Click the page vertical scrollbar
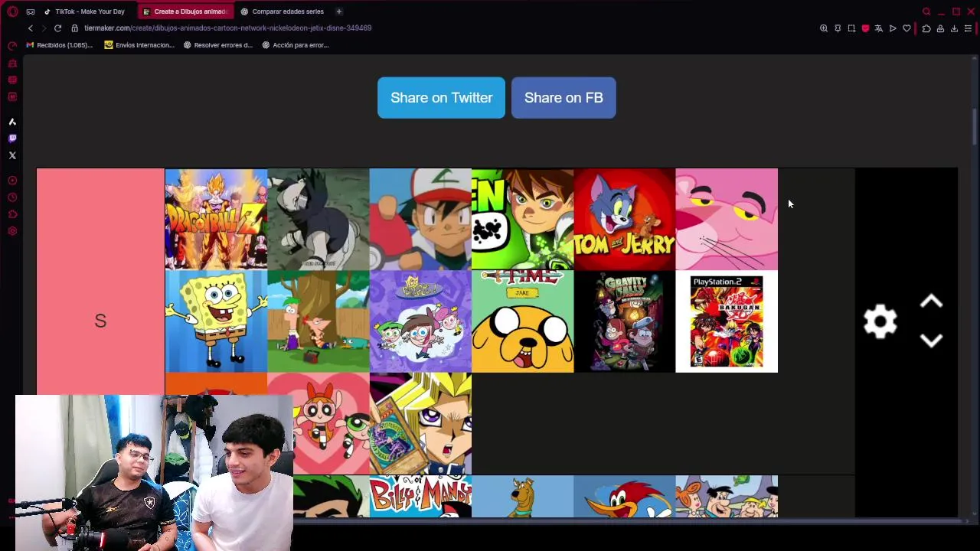The height and width of the screenshot is (551, 980). (x=975, y=126)
